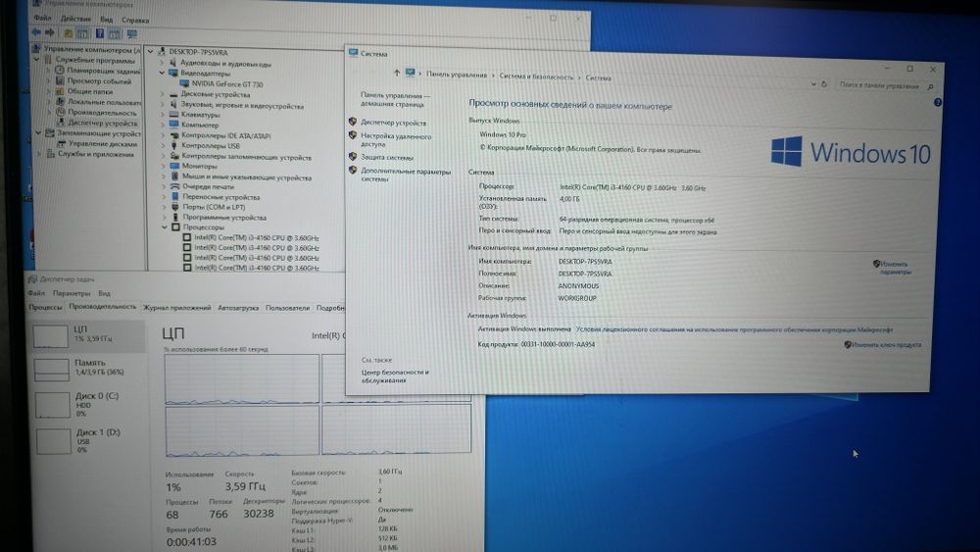
Task: Open Справка menu in Computer Management
Action: click(135, 20)
